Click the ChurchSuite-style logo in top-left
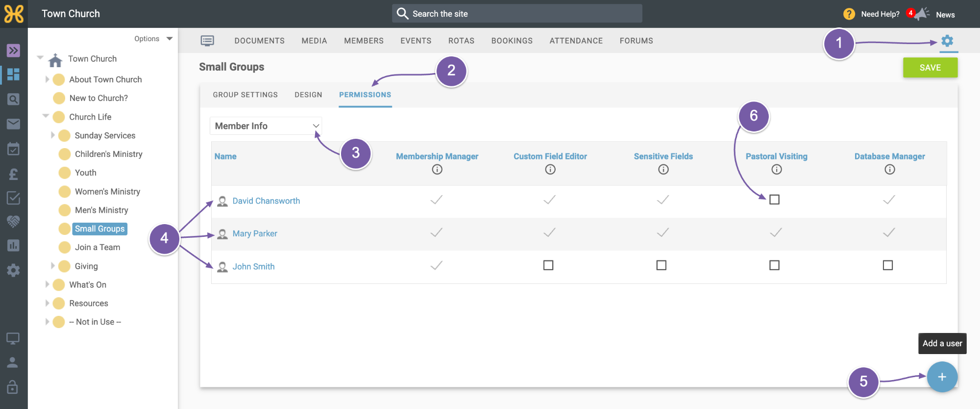 pos(14,14)
